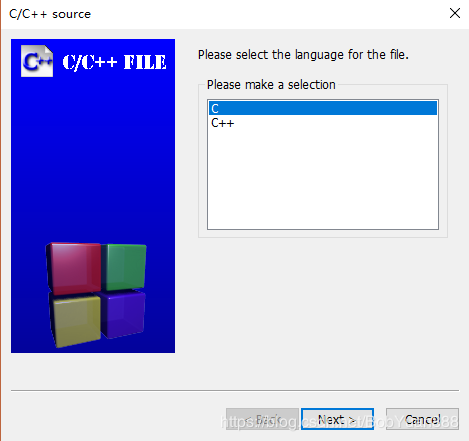The height and width of the screenshot is (441, 469).
Task: Click the Next > button
Action: 337,419
